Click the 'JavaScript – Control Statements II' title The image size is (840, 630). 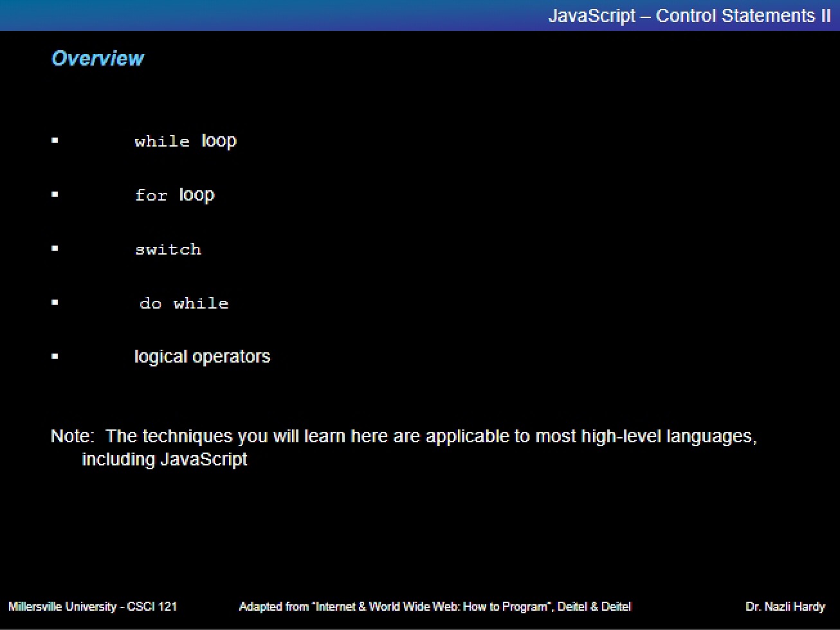pos(689,16)
